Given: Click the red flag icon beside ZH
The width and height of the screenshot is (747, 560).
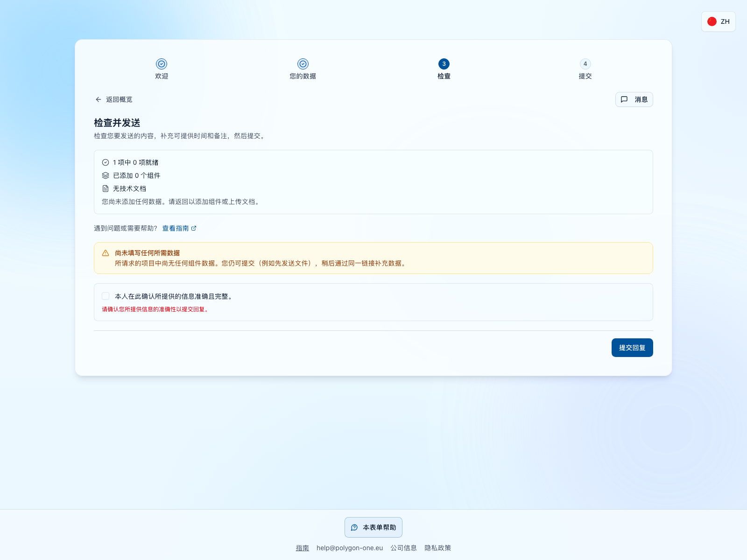Looking at the screenshot, I should pos(712,21).
